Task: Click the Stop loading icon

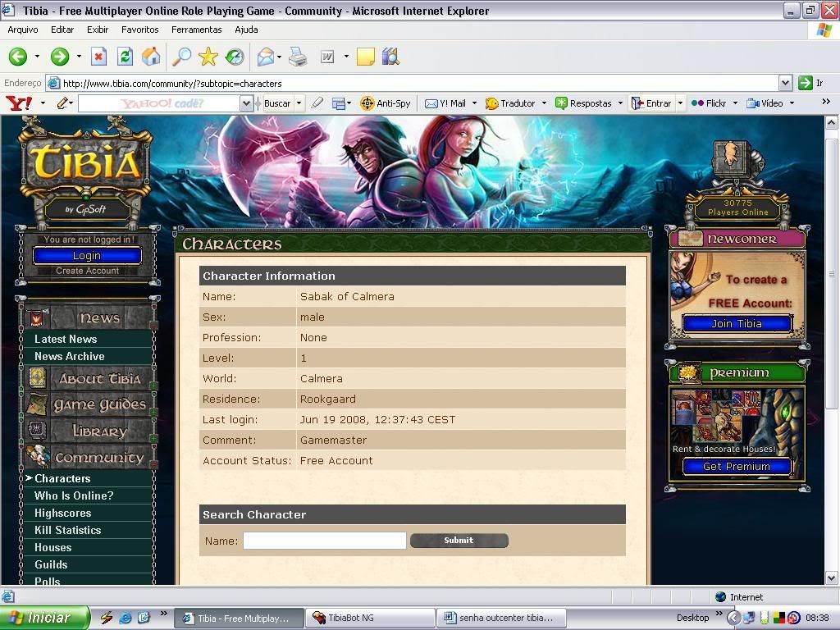Action: point(98,57)
